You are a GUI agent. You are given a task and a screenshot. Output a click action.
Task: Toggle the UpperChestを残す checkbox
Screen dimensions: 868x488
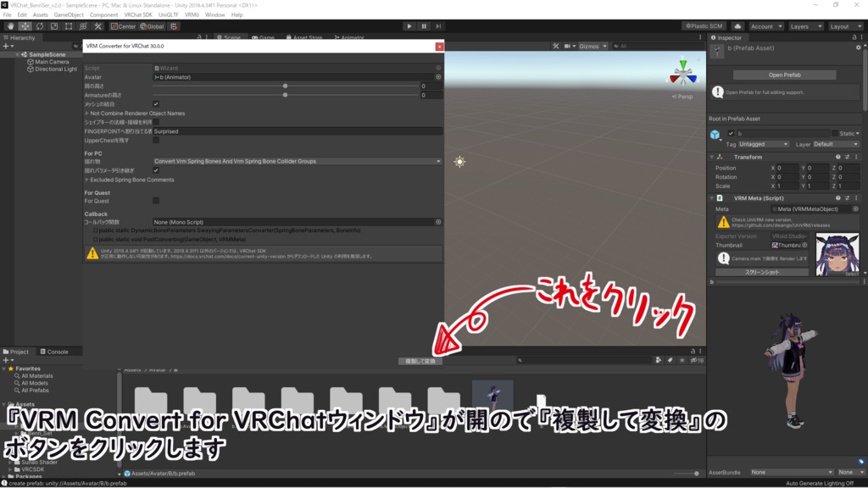click(156, 141)
